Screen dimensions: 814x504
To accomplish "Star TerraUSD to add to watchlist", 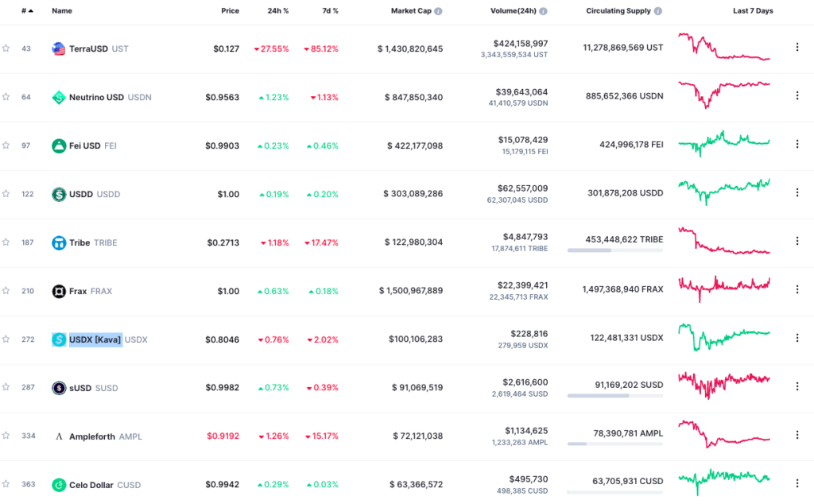I will tap(6, 48).
